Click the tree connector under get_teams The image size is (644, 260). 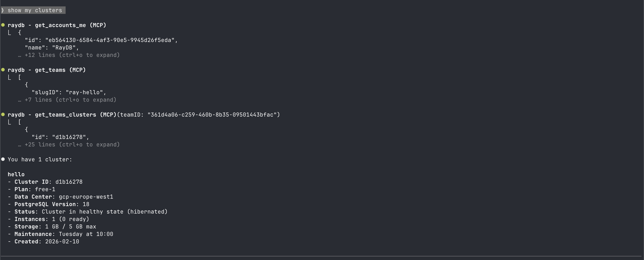pos(10,78)
